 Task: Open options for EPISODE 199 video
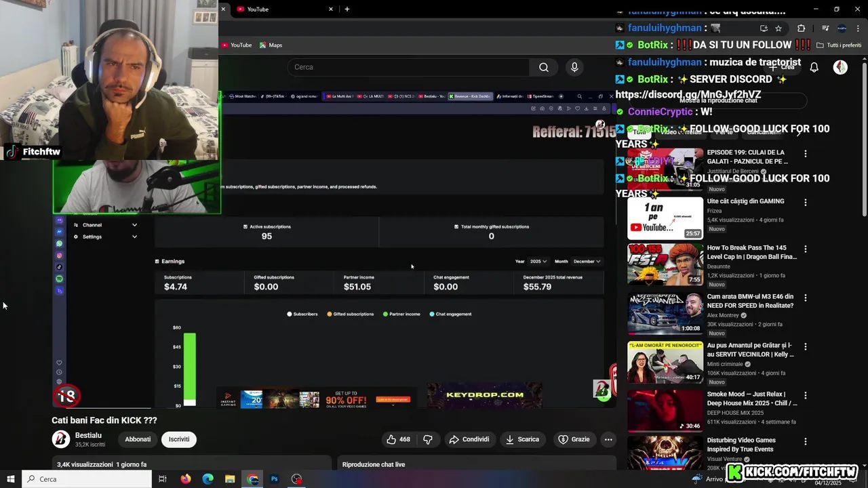tap(806, 154)
